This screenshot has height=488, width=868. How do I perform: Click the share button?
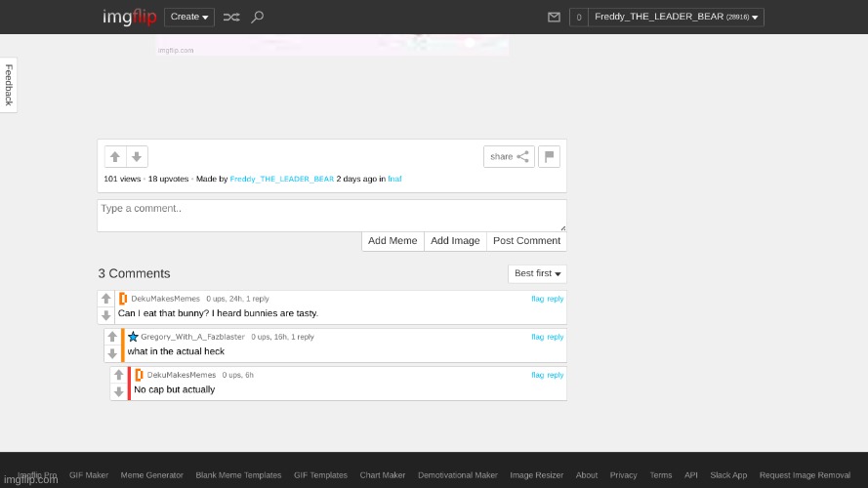point(509,156)
